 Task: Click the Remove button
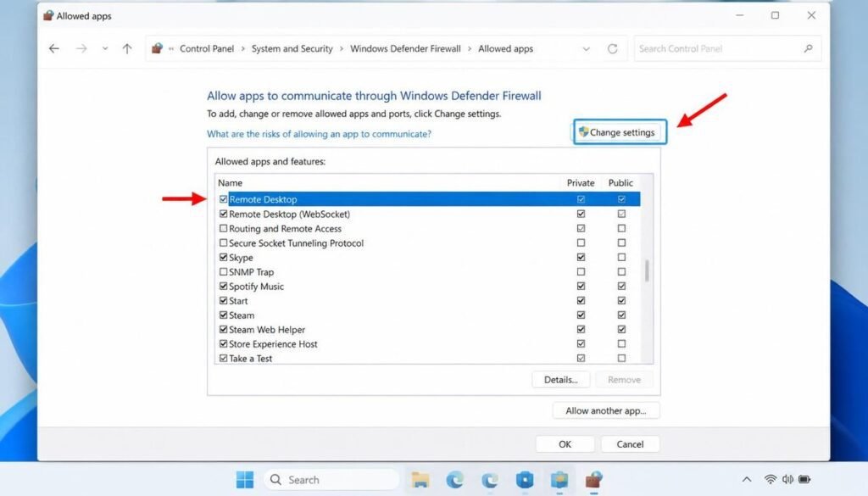tap(624, 380)
